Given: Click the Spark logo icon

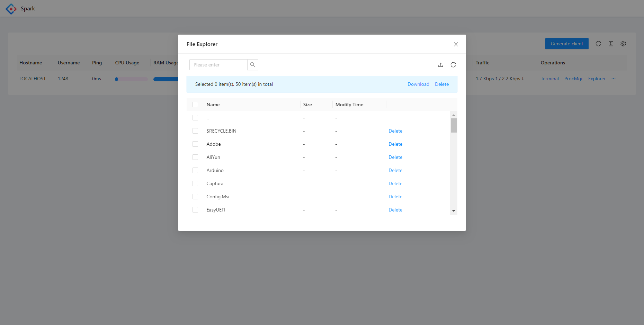Looking at the screenshot, I should pos(11,9).
